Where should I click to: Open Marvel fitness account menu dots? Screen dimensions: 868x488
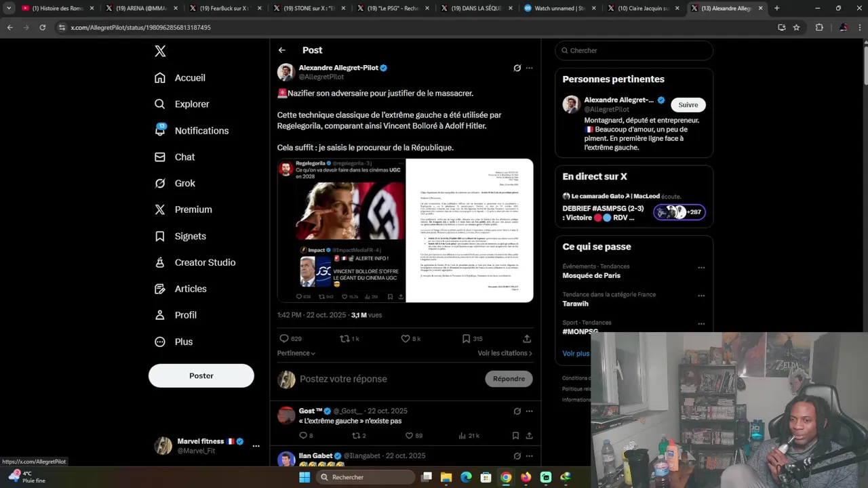pos(256,446)
